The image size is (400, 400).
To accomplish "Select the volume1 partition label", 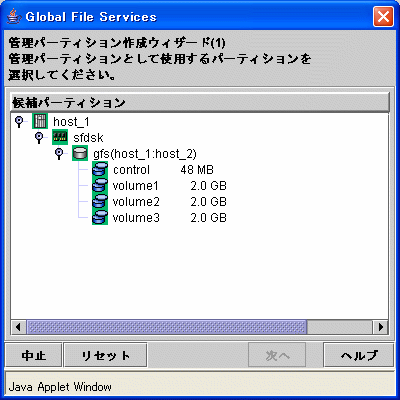I will click(x=135, y=186).
